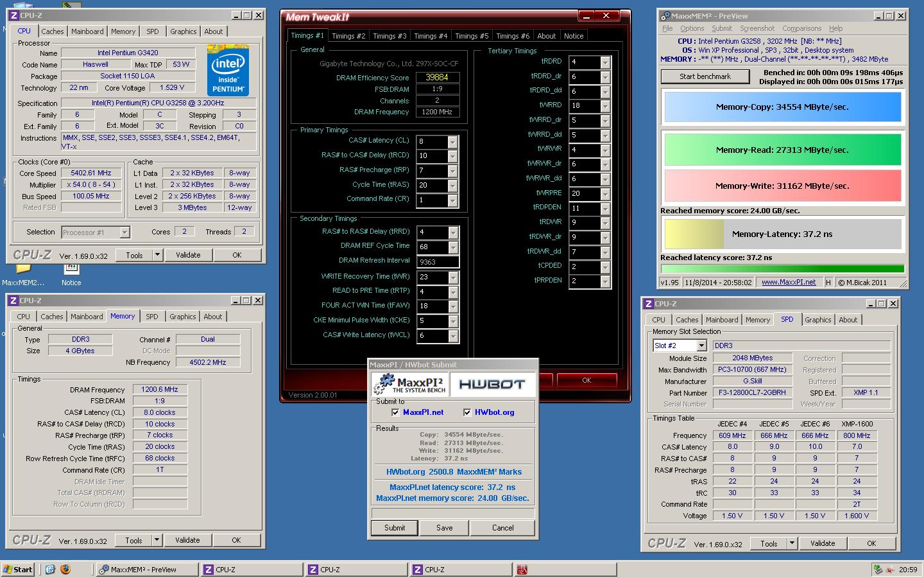Expand the tWRRD dropdown showing 18
This screenshot has width=924, height=578.
point(605,106)
